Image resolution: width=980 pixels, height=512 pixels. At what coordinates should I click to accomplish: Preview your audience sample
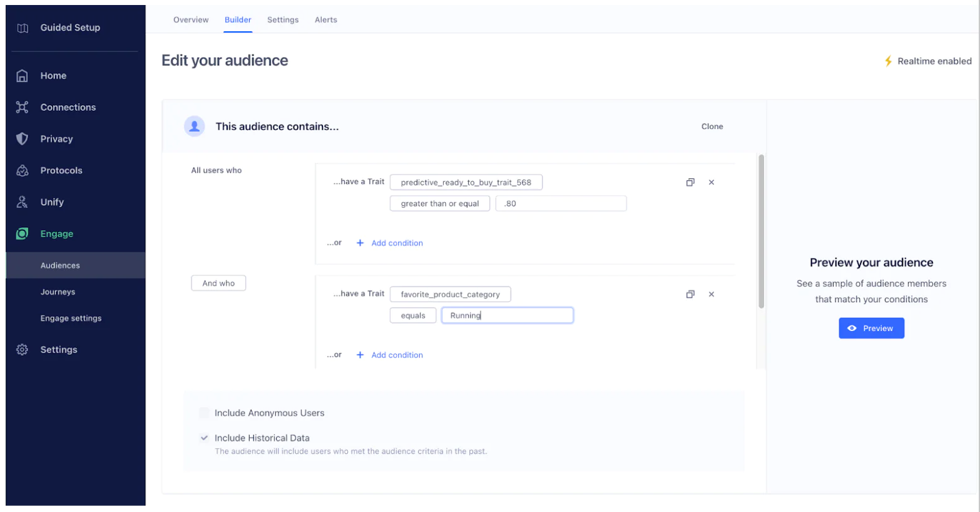pyautogui.click(x=870, y=328)
